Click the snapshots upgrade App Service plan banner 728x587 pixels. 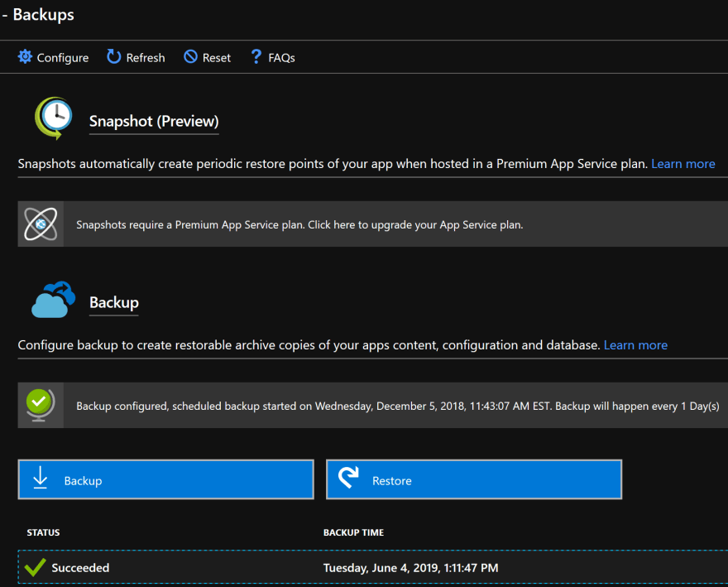[373, 224]
